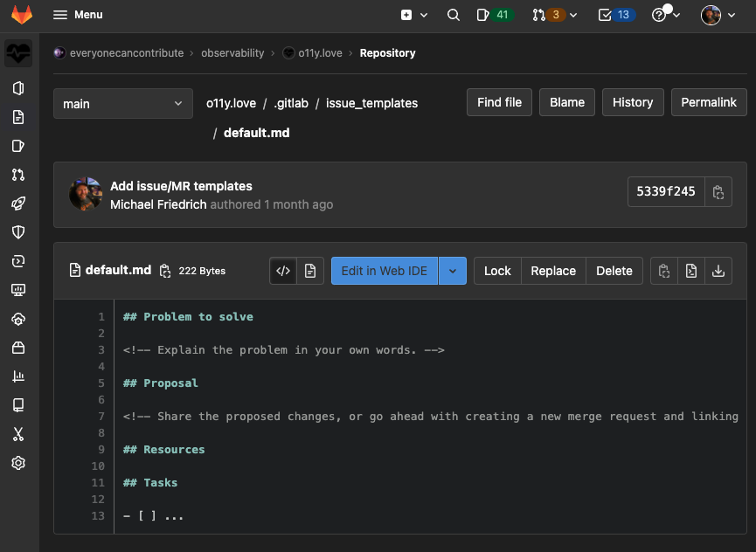Open Settings gear icon in the sidebar
Image resolution: width=756 pixels, height=552 pixels.
coord(18,463)
